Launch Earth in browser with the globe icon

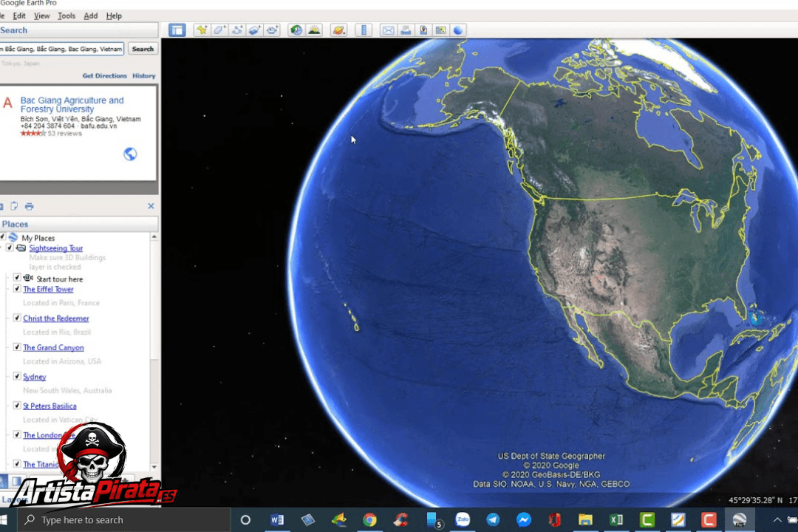click(x=458, y=30)
